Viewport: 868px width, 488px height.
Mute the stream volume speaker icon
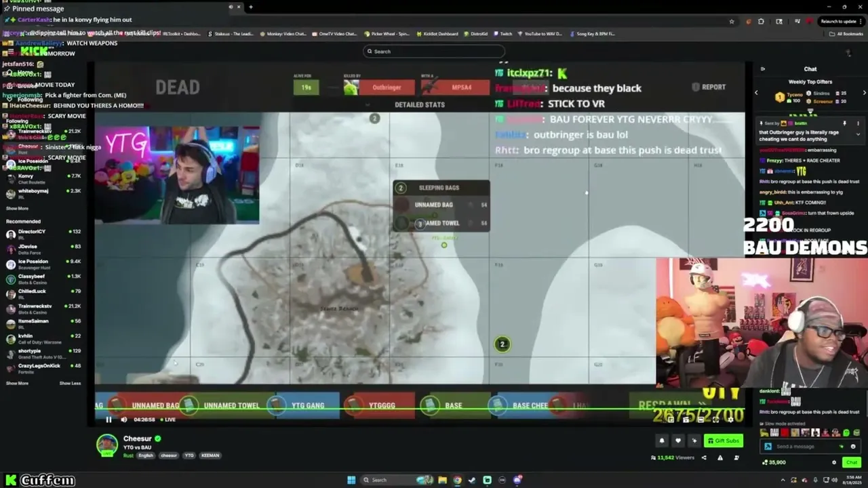pyautogui.click(x=124, y=420)
